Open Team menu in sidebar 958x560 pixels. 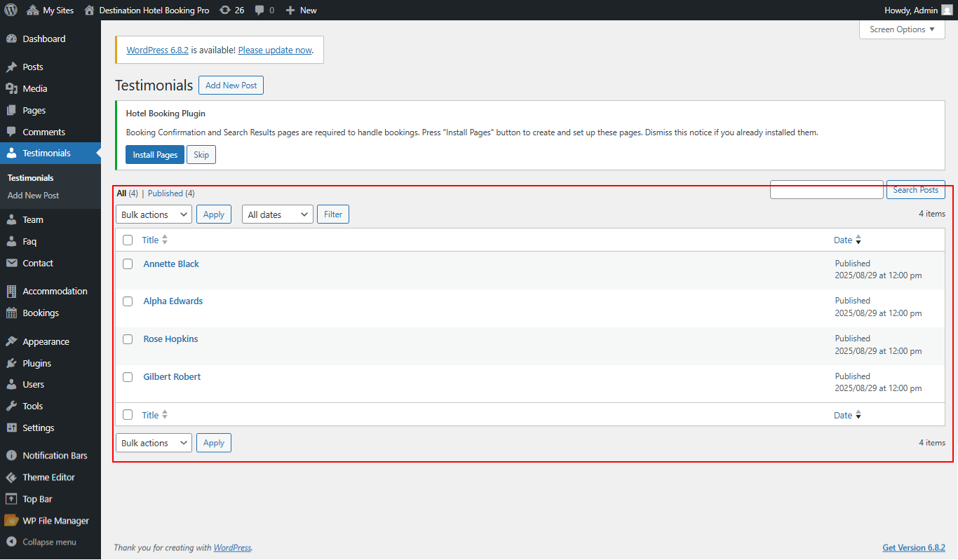(x=50, y=219)
